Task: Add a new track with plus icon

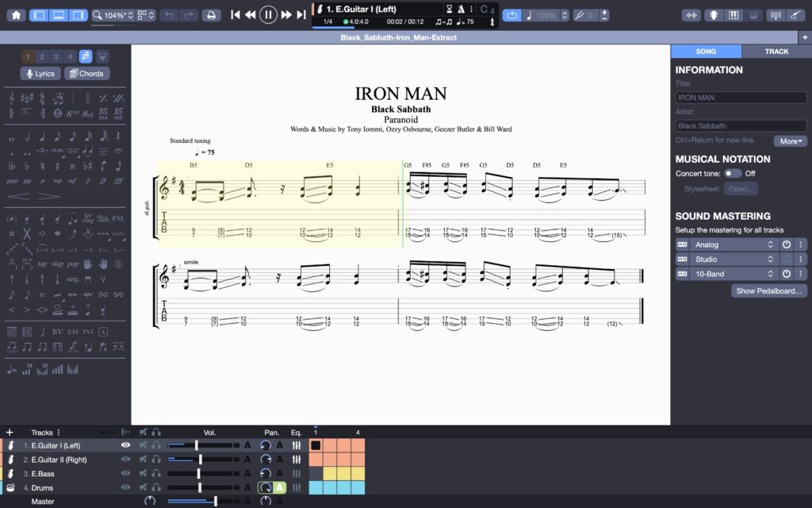Action: (x=10, y=433)
